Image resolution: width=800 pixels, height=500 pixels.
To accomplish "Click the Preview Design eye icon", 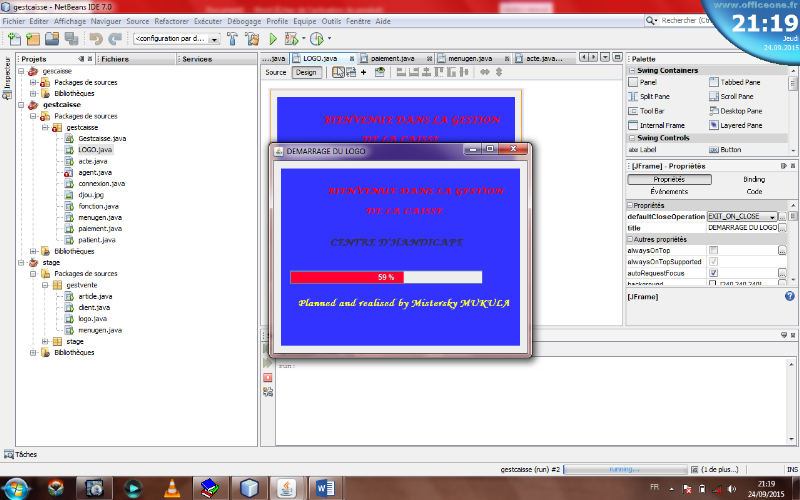I will click(x=380, y=72).
